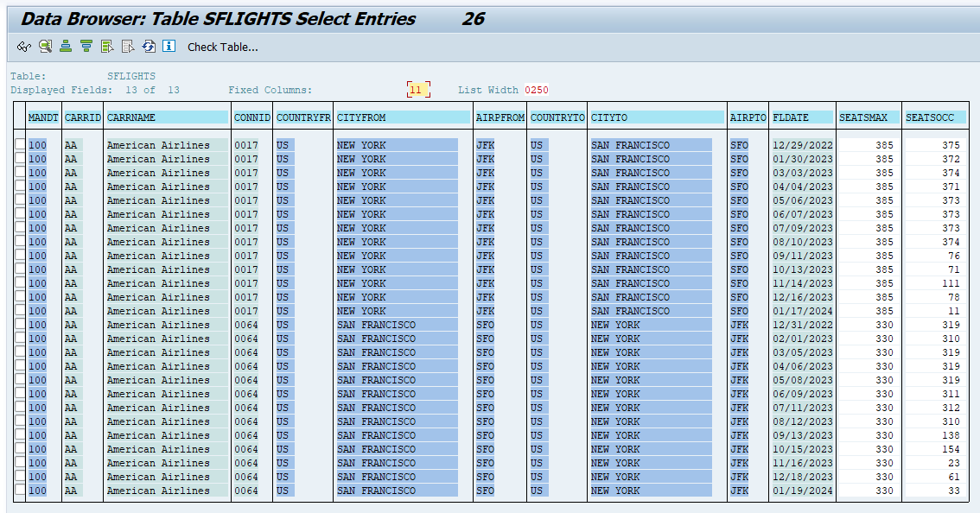Select the SEATSOCC column header

[936, 117]
